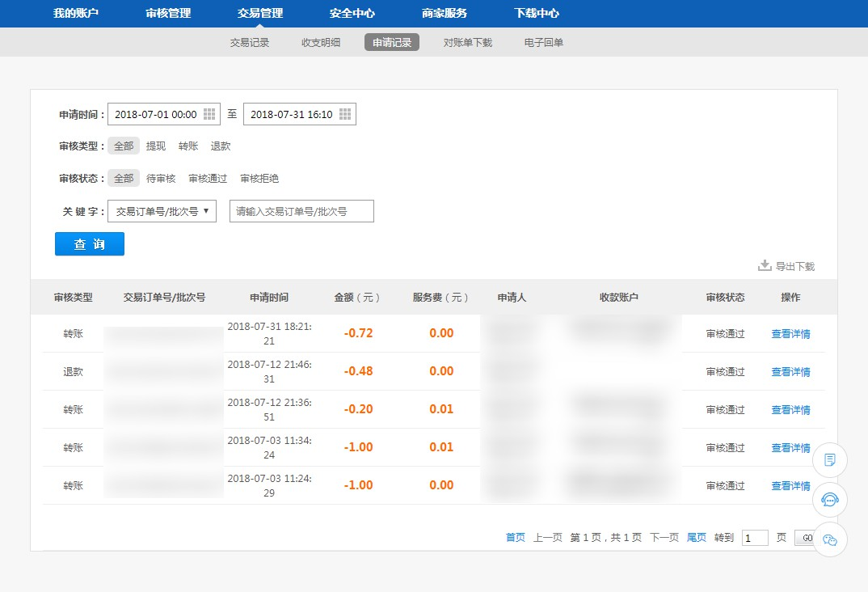Image resolution: width=868 pixels, height=592 pixels.
Task: Click the floating WeChat icon
Action: pos(829,539)
